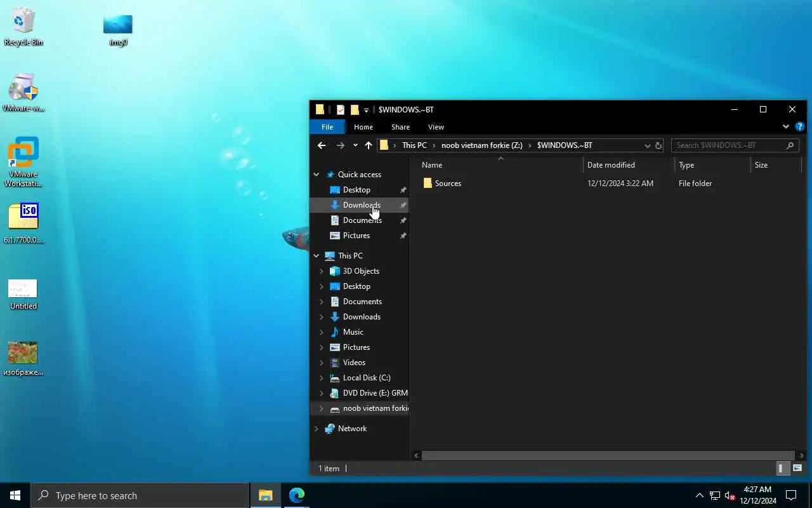Expand Local Disk (C:) node
The width and height of the screenshot is (812, 508).
pos(322,378)
